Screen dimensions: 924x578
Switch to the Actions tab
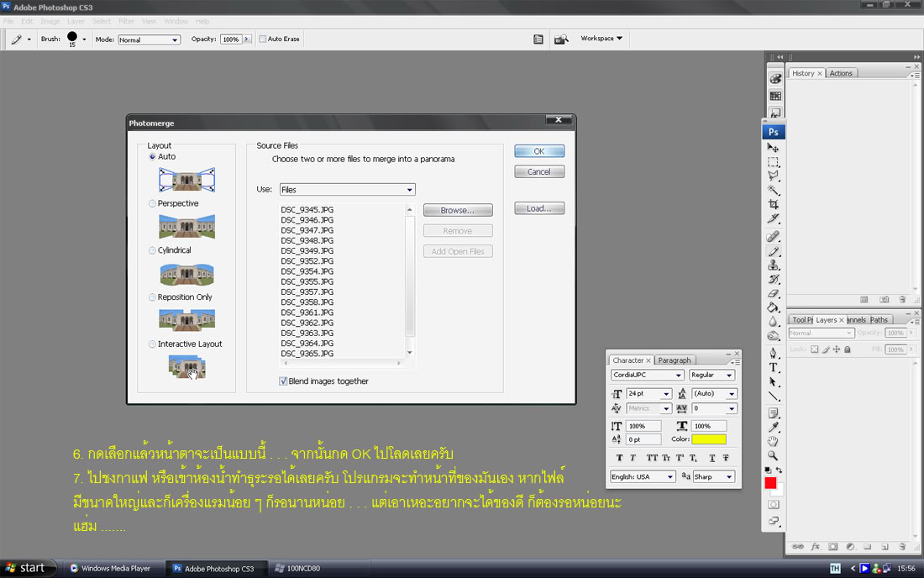click(x=841, y=73)
